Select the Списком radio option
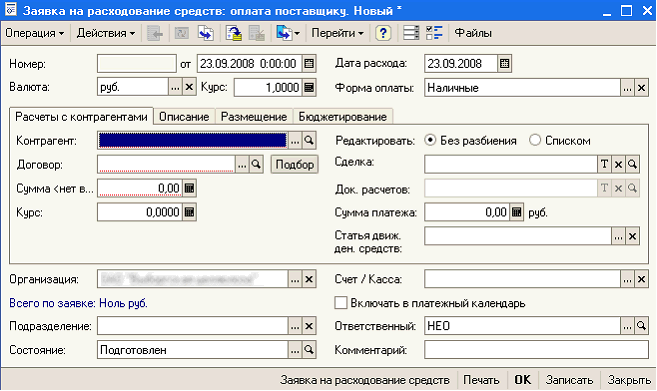The width and height of the screenshot is (657, 391). tap(535, 140)
